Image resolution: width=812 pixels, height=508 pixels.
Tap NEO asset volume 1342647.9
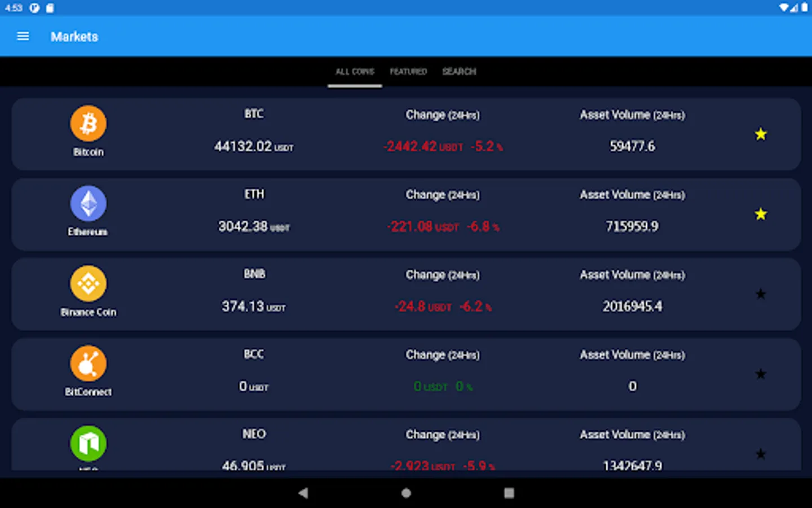632,466
